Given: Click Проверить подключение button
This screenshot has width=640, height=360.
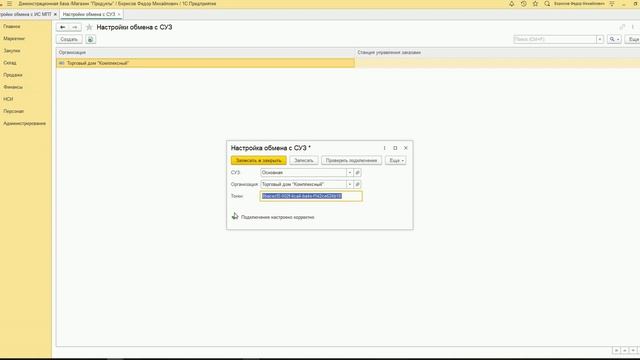Looking at the screenshot, I should 351,160.
